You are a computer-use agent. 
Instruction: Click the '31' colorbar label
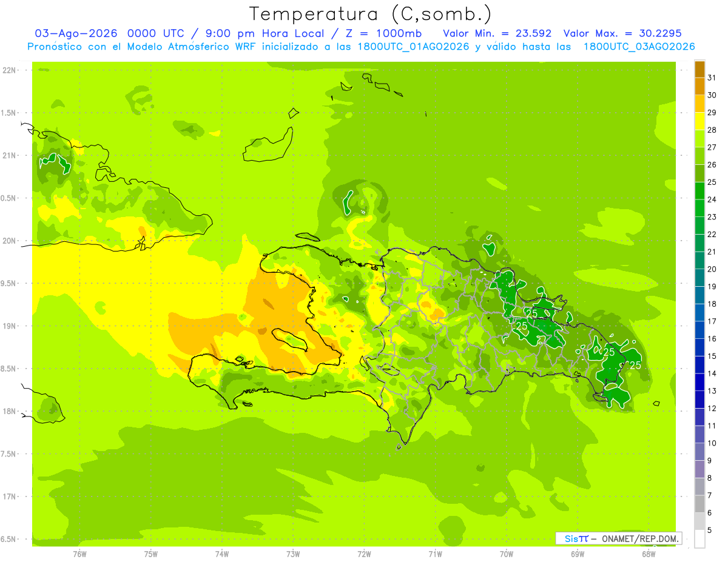point(712,78)
